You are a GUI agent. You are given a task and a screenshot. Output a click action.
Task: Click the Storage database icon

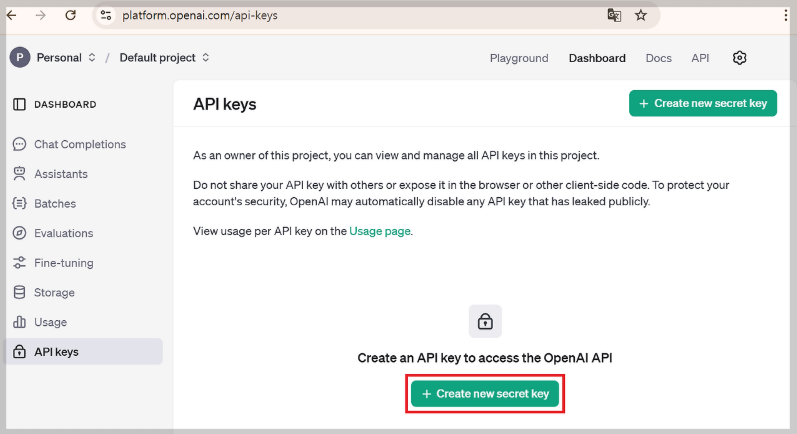click(x=19, y=292)
